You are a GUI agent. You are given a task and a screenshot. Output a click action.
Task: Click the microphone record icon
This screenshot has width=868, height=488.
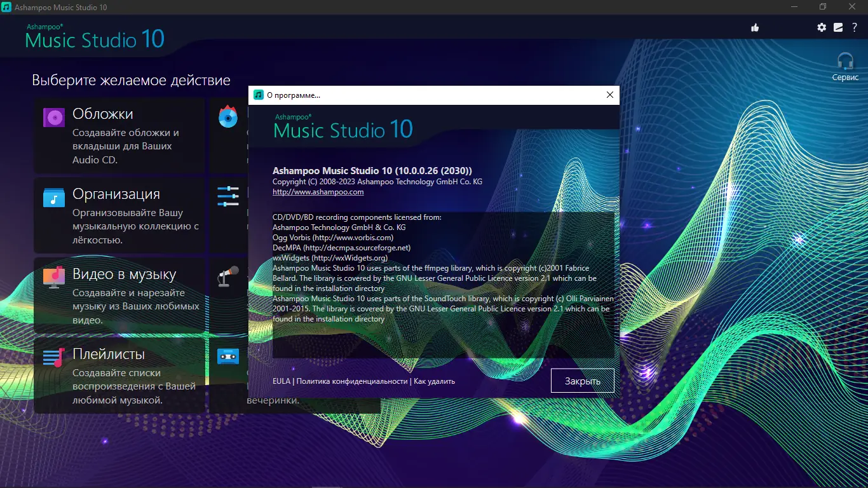(x=228, y=276)
